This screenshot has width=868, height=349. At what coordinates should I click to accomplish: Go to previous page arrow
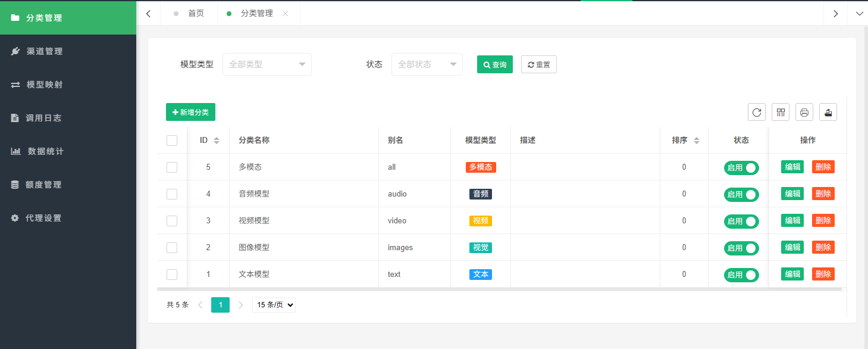(200, 305)
